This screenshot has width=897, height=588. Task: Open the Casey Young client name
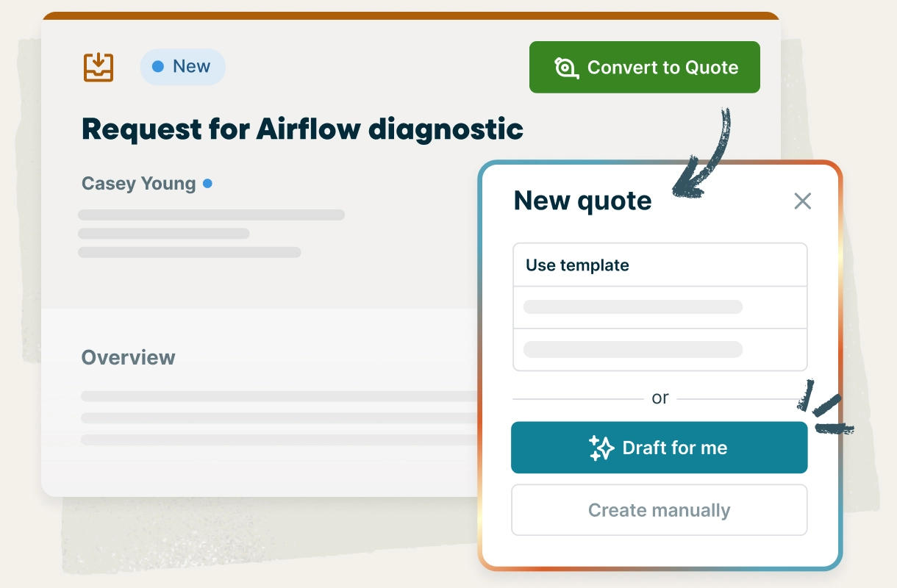coord(138,184)
